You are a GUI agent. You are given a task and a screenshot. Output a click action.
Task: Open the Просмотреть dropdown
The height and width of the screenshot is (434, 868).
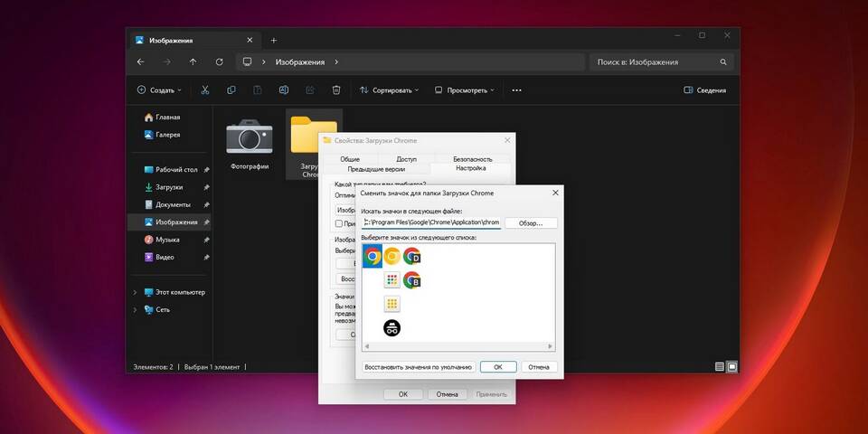[464, 90]
